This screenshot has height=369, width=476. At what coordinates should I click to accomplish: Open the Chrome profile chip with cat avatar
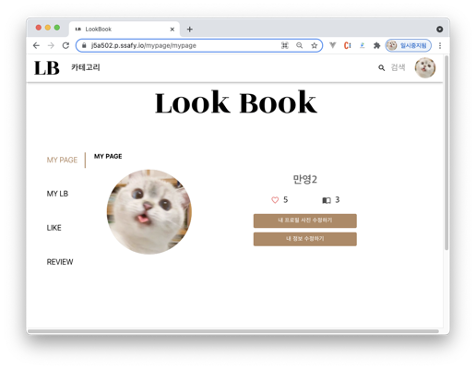tap(408, 45)
